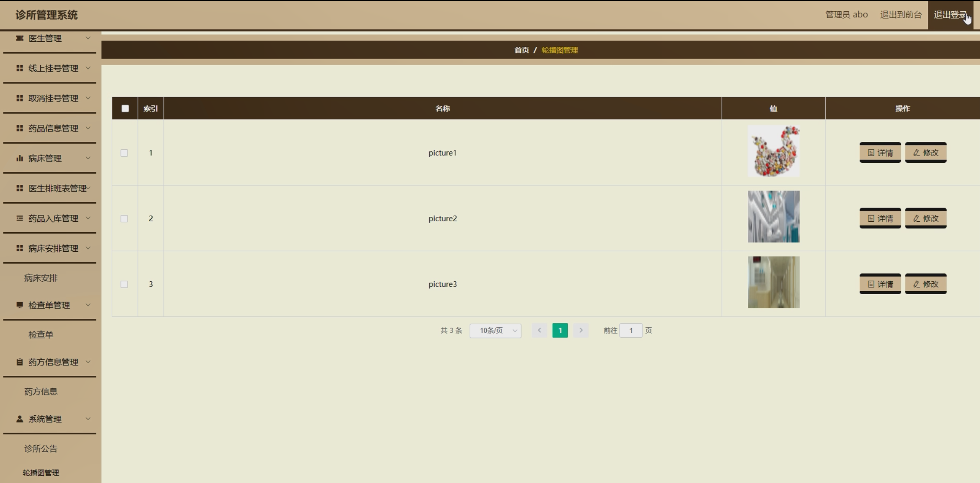Screen dimensions: 980x483
Task: Click the bar chart icon beside 病床管理
Action: (x=20, y=158)
